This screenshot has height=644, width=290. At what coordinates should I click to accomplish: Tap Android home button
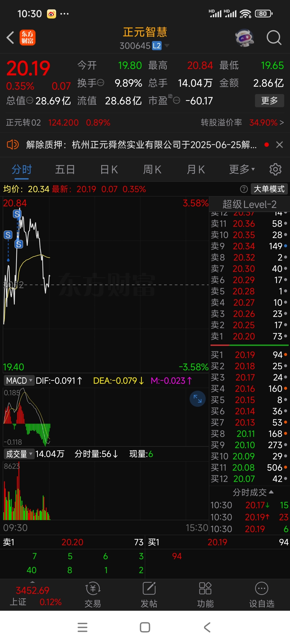[145, 627]
